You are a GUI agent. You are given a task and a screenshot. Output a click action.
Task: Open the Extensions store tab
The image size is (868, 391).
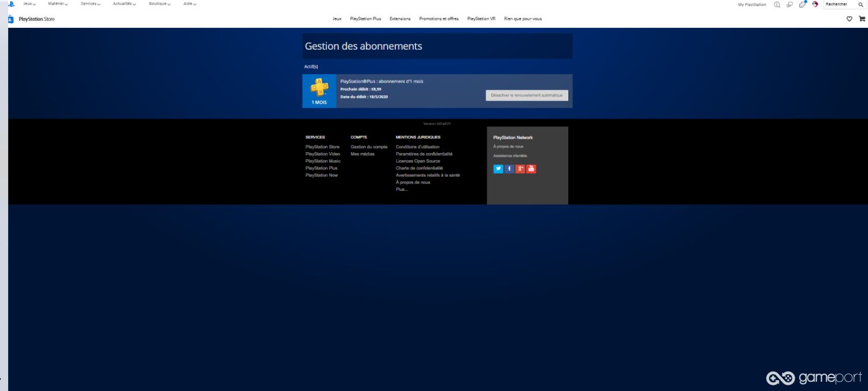(400, 19)
